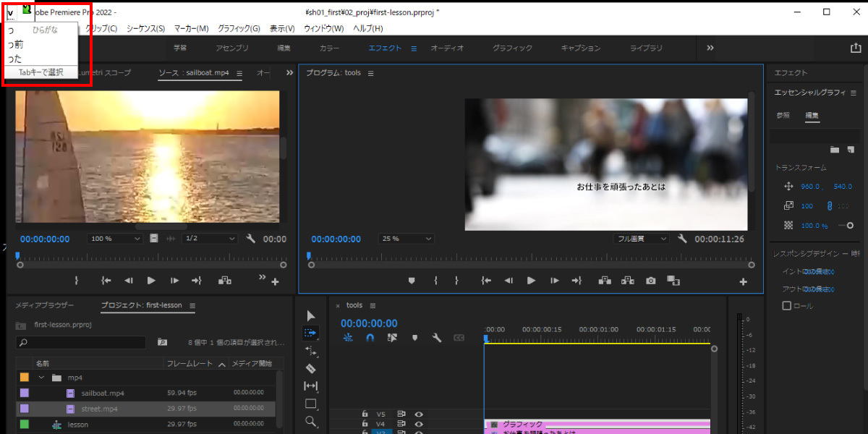Select the Razor tool

311,368
